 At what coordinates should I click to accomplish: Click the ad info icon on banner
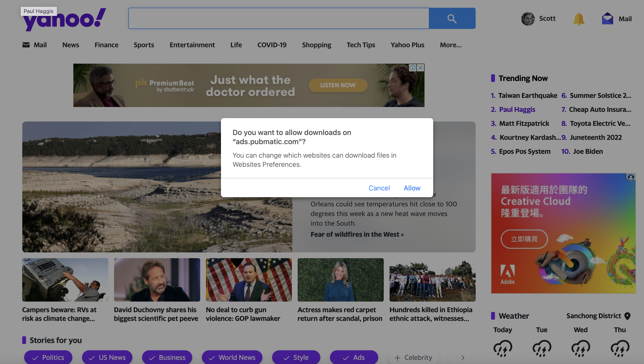[412, 67]
